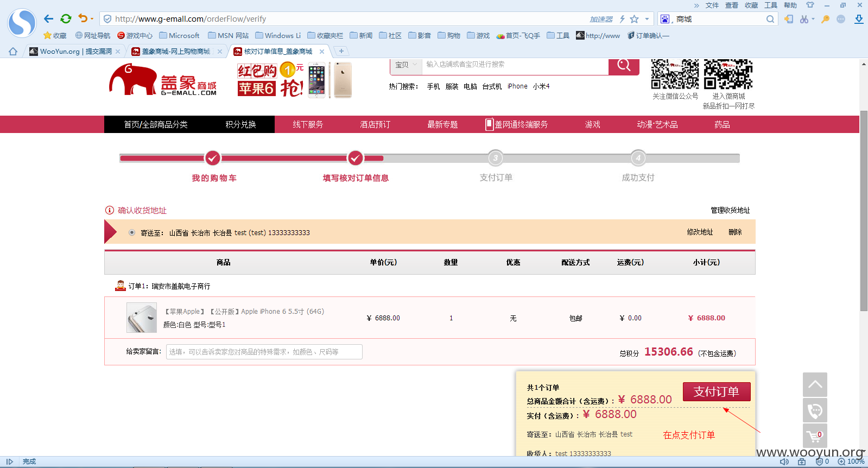Click the skin shirt icon
This screenshot has height=468, width=868.
pyautogui.click(x=810, y=5)
